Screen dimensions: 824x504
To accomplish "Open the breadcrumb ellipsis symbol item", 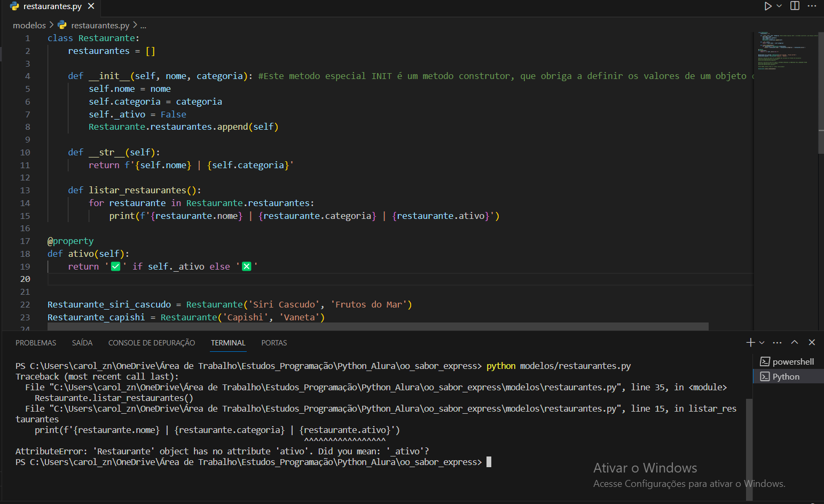I will click(x=143, y=25).
